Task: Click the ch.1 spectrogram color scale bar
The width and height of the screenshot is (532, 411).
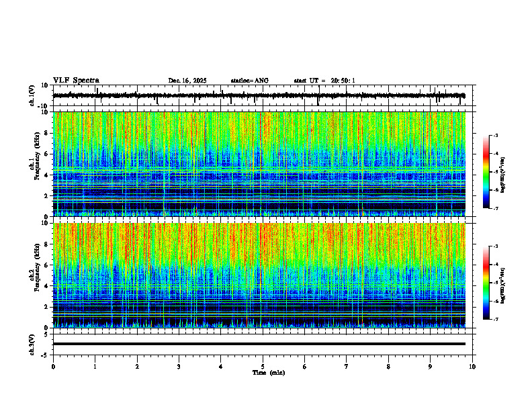Action: pyautogui.click(x=486, y=172)
